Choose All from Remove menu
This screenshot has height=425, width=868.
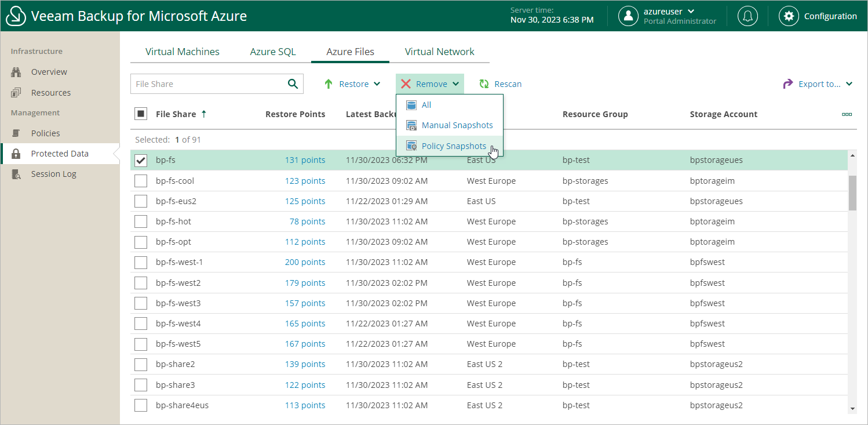click(x=450, y=105)
